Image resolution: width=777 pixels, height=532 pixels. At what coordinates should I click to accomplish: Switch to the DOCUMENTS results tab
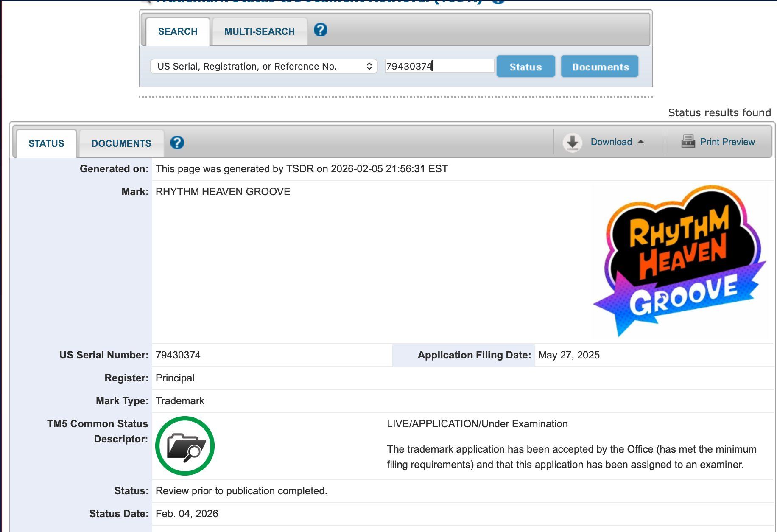point(121,143)
